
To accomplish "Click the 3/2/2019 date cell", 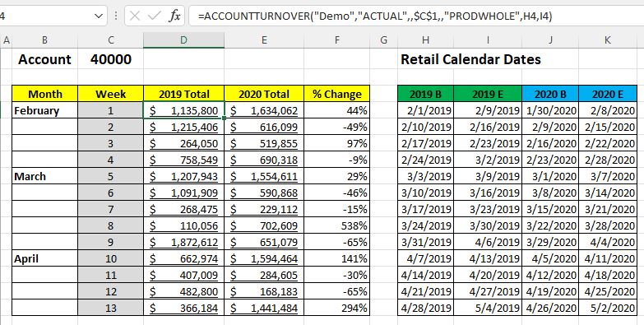I will pyautogui.click(x=488, y=160).
